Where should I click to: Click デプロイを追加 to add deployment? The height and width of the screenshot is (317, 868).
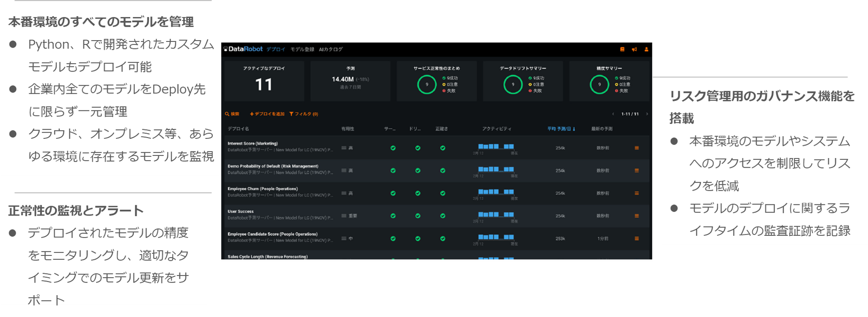(x=267, y=114)
